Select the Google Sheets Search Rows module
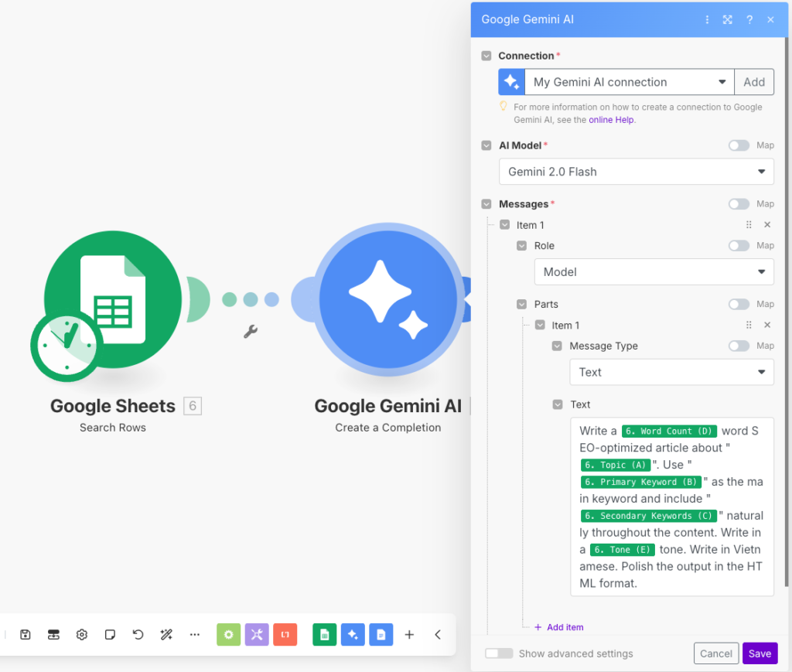The image size is (792, 672). [x=113, y=299]
